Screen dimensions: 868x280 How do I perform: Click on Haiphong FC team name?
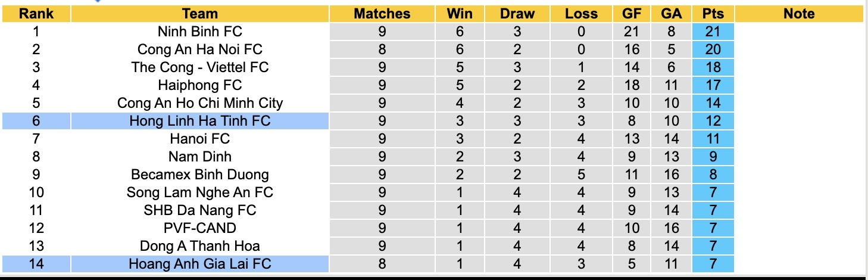point(200,85)
